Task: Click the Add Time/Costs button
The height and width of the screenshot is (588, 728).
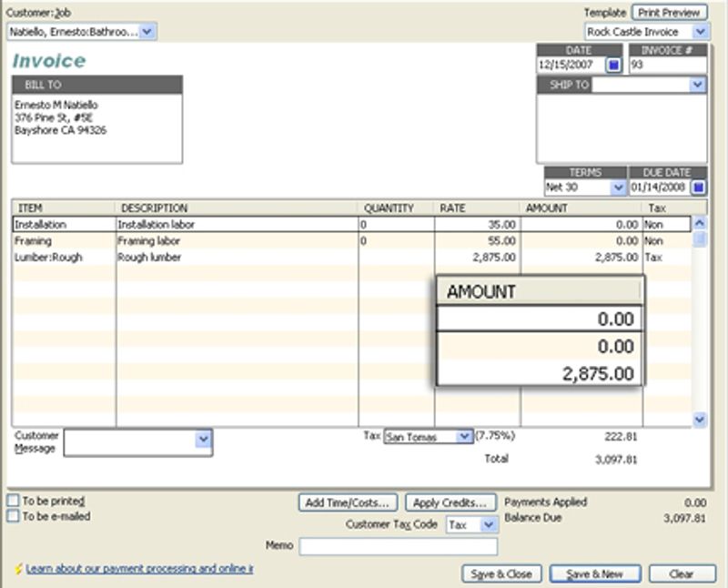Action: click(348, 502)
